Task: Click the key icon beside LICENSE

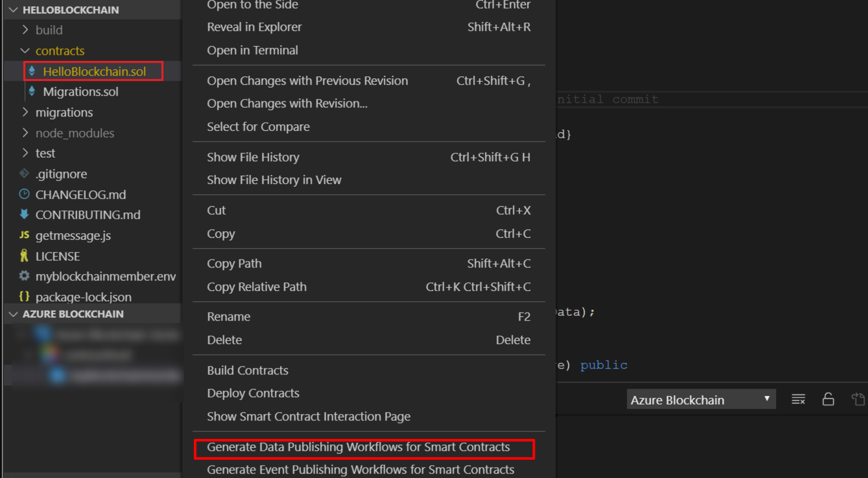Action: click(24, 256)
